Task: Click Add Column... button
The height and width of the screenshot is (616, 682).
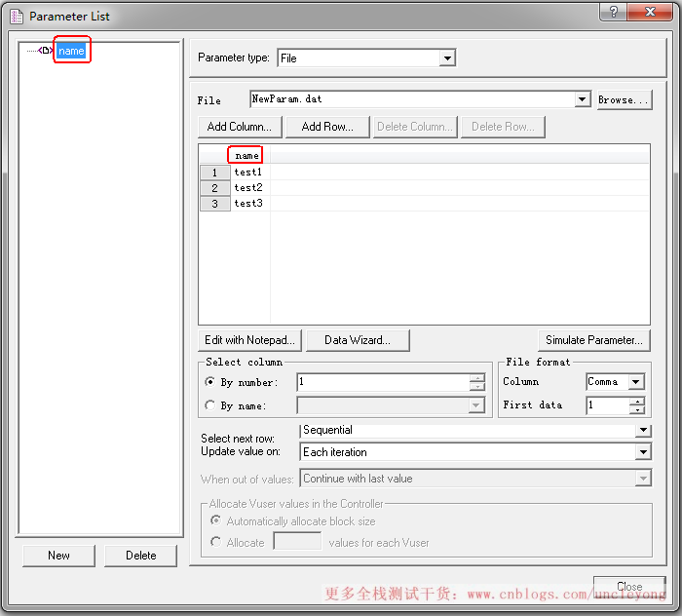Action: tap(240, 127)
